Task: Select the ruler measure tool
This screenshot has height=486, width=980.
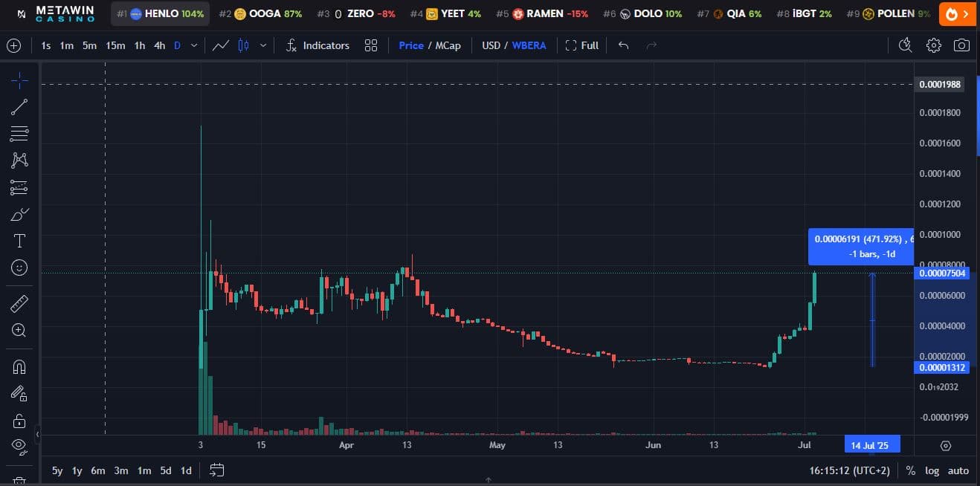Action: 19,303
